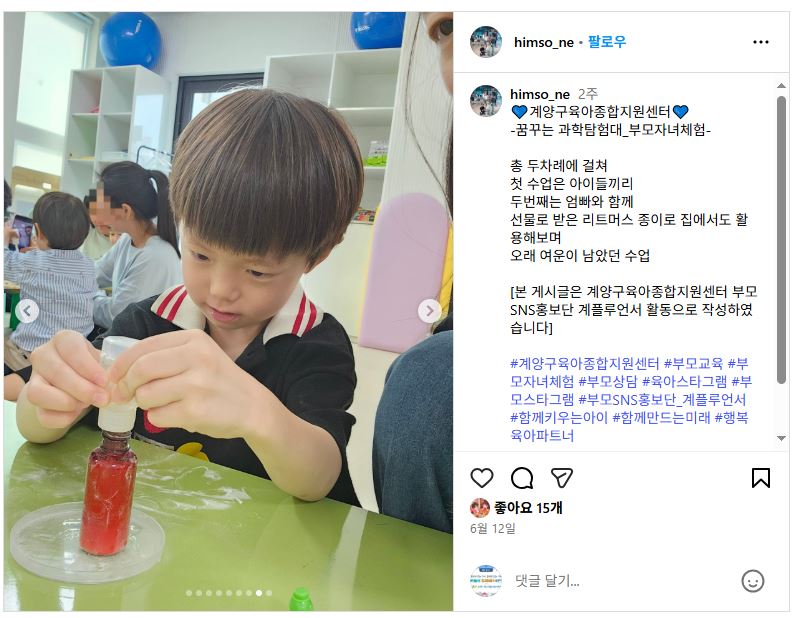
Task: Open the three-dot more options menu
Action: point(760,42)
